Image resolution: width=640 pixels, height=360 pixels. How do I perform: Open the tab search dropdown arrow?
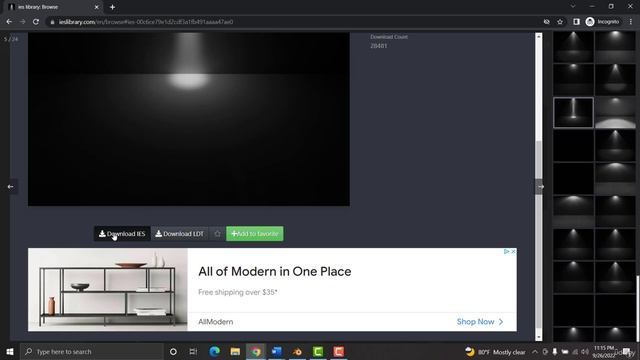pyautogui.click(x=573, y=7)
